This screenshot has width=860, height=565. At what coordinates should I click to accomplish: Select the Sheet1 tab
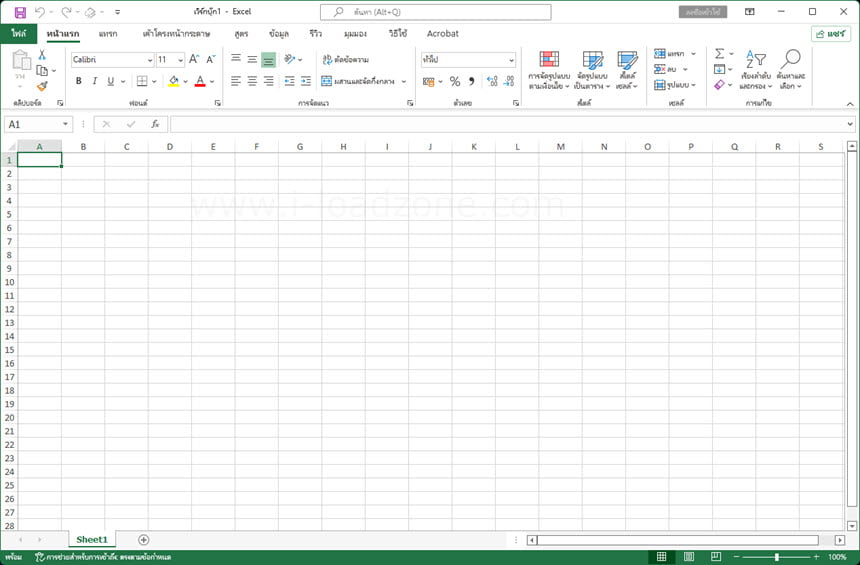pyautogui.click(x=92, y=539)
